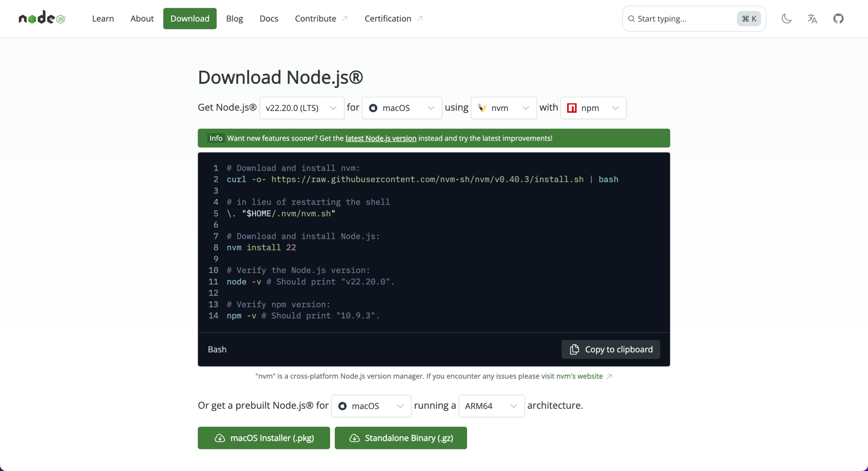Click the cloud download icon on macOS Installer
The height and width of the screenshot is (471, 868).
pos(220,438)
